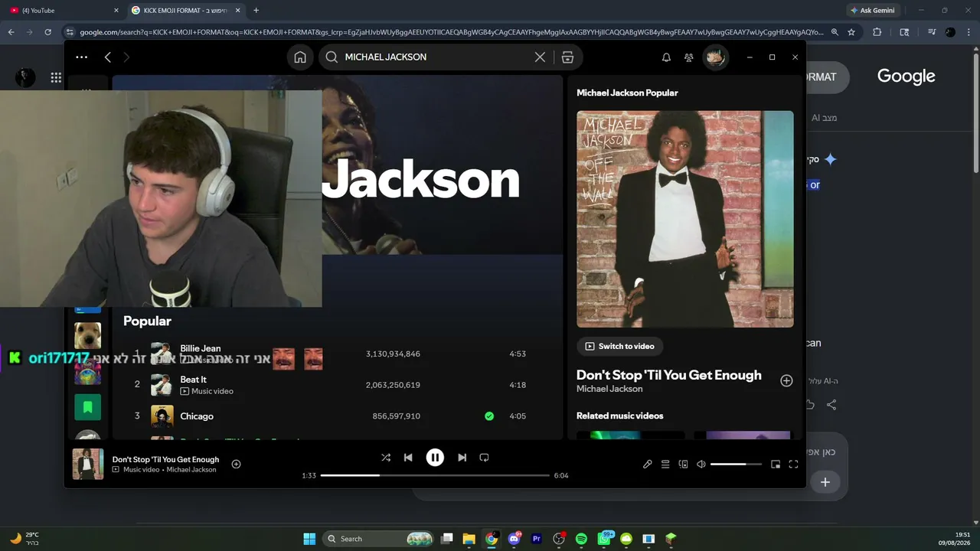Open Windows Start menu
Screen dimensions: 980x551
pos(309,539)
